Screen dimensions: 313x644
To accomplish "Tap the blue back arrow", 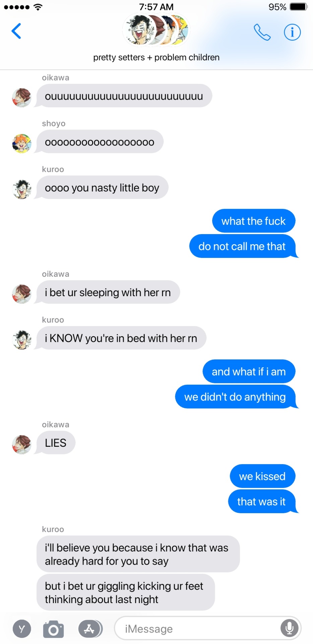I will click(x=16, y=31).
